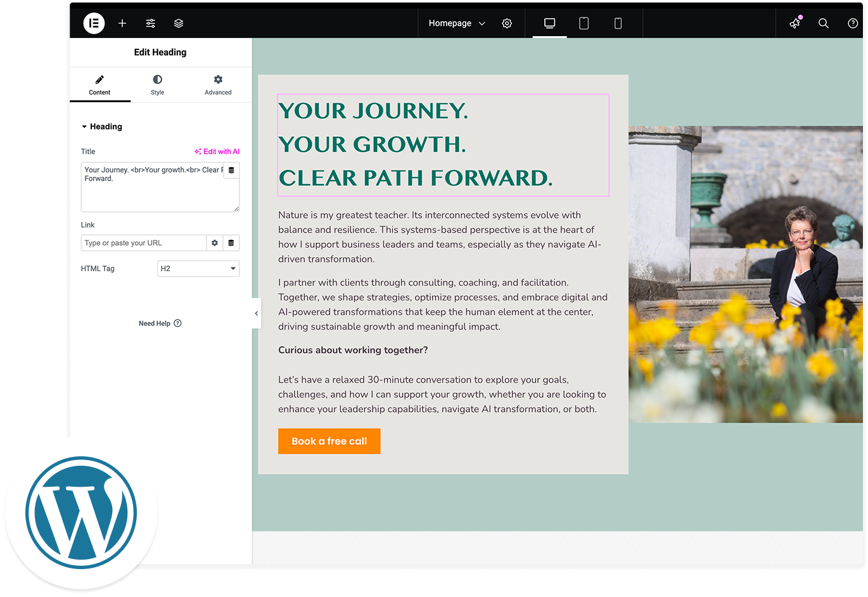The width and height of the screenshot is (868, 597).
Task: Switch to mobile preview mode
Action: pos(618,23)
